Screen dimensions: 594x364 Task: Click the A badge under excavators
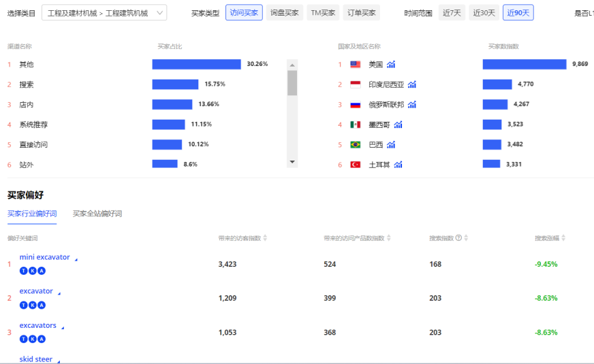(x=42, y=339)
